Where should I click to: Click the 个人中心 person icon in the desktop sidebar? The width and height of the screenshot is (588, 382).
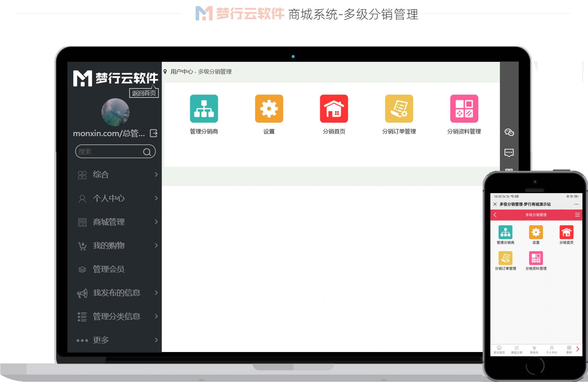pos(82,199)
